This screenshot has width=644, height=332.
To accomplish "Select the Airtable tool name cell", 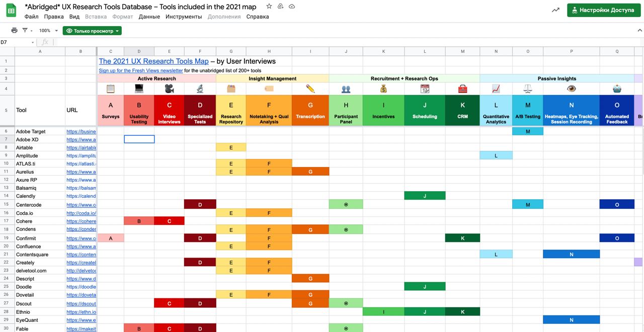I will click(x=40, y=147).
